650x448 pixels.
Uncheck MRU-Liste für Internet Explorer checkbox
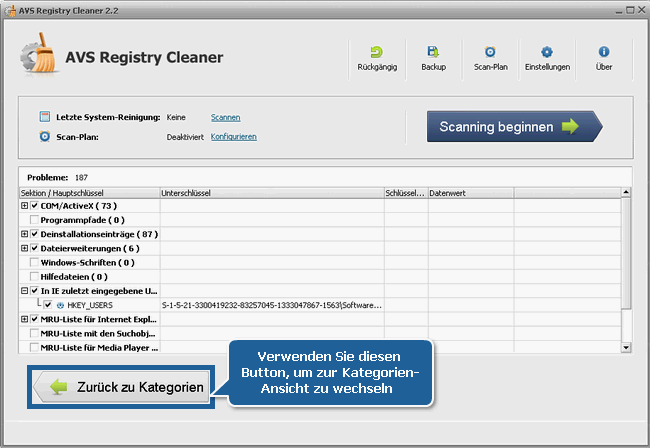[34, 319]
